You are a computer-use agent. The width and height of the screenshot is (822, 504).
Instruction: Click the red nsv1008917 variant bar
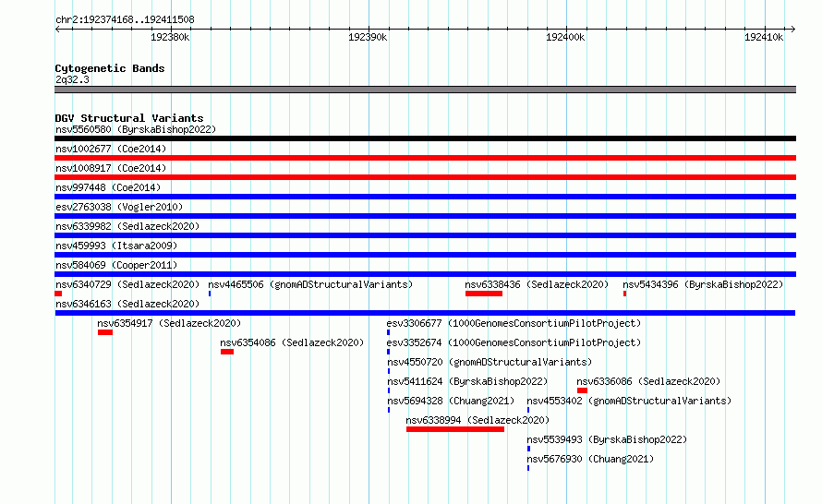[425, 177]
